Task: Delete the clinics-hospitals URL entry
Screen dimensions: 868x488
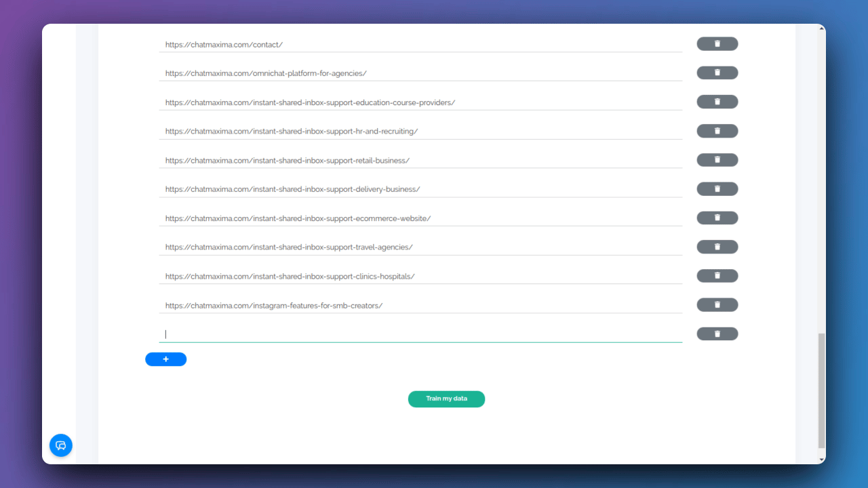Action: [717, 276]
